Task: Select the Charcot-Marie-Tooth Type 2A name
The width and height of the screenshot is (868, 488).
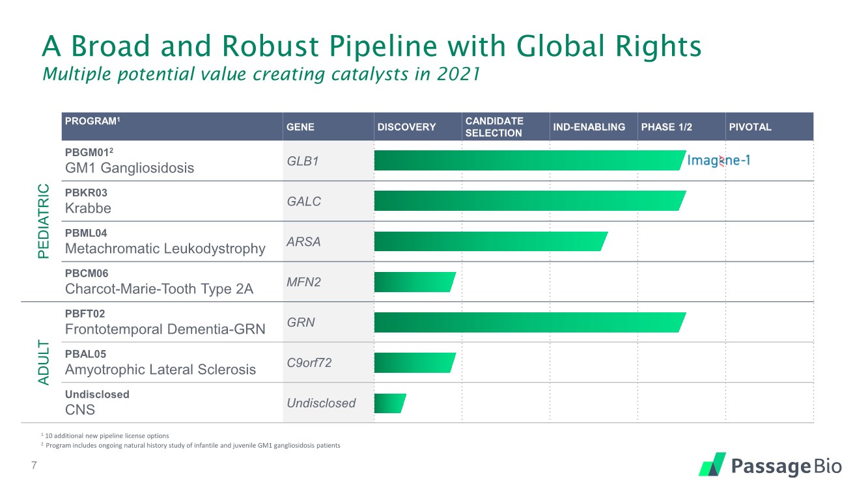Action: tap(159, 289)
